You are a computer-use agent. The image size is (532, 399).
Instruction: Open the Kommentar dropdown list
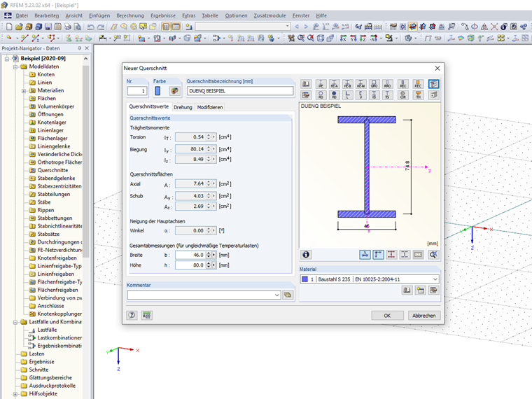[x=277, y=295]
